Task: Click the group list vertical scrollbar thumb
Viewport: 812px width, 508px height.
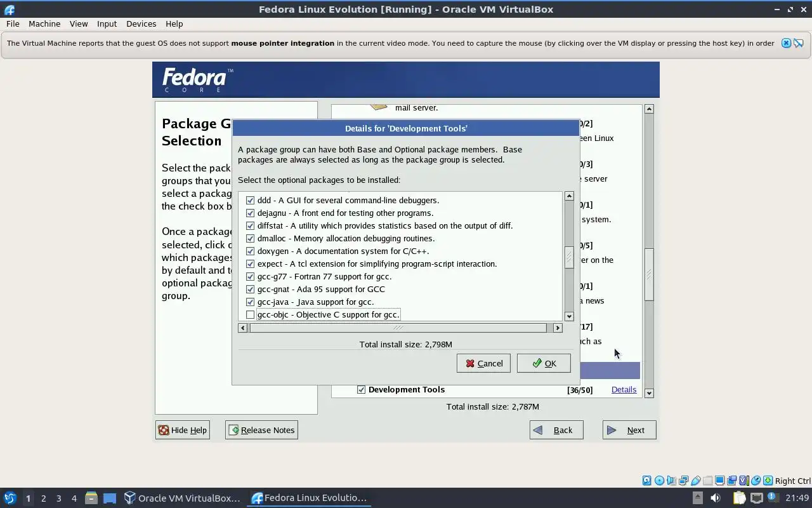Action: tap(649, 274)
